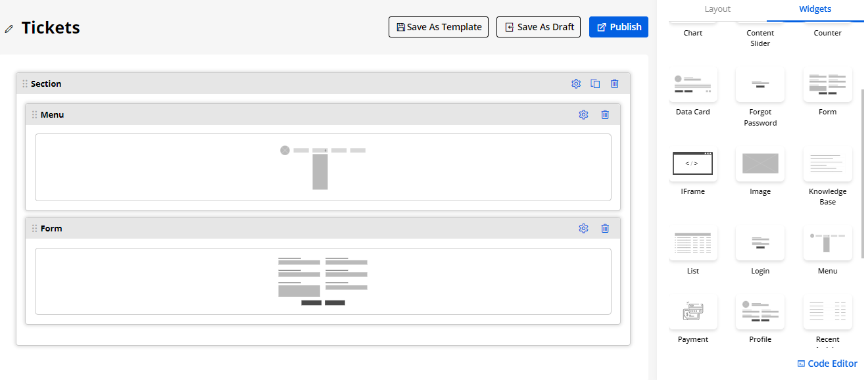Pick the Payment widget from panel
Screen dimensions: 868x380
tap(693, 312)
